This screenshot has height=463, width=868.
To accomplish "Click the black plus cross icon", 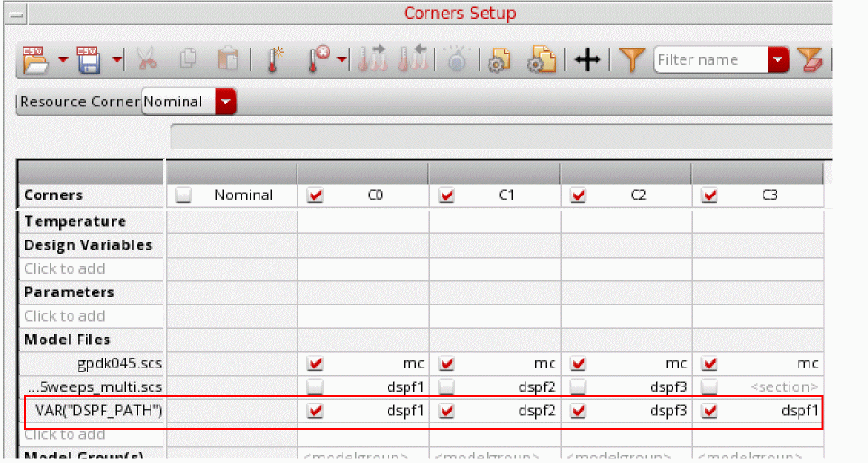I will click(x=587, y=60).
